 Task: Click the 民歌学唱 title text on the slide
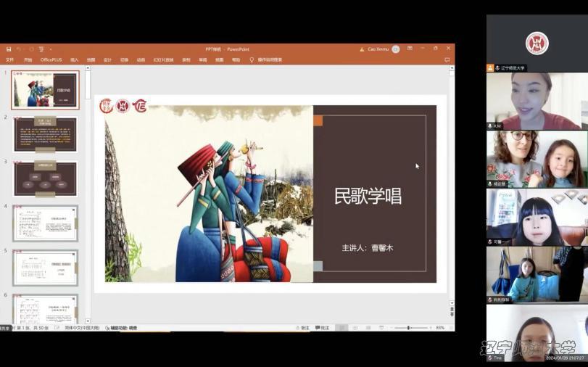click(368, 197)
